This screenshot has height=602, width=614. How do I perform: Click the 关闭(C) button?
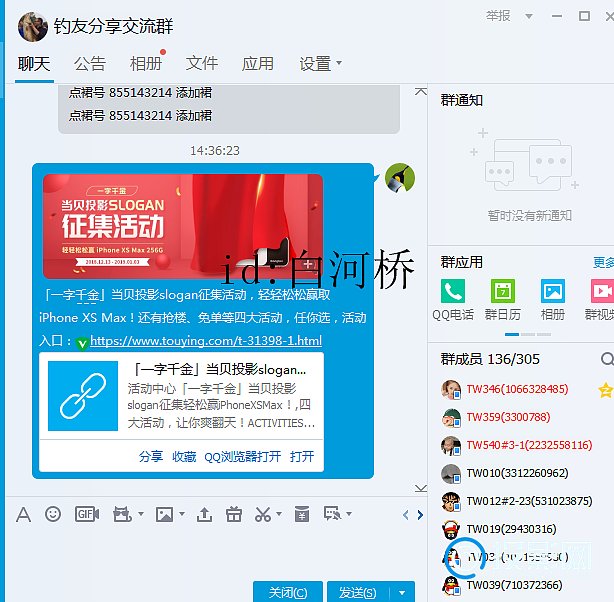pyautogui.click(x=288, y=592)
